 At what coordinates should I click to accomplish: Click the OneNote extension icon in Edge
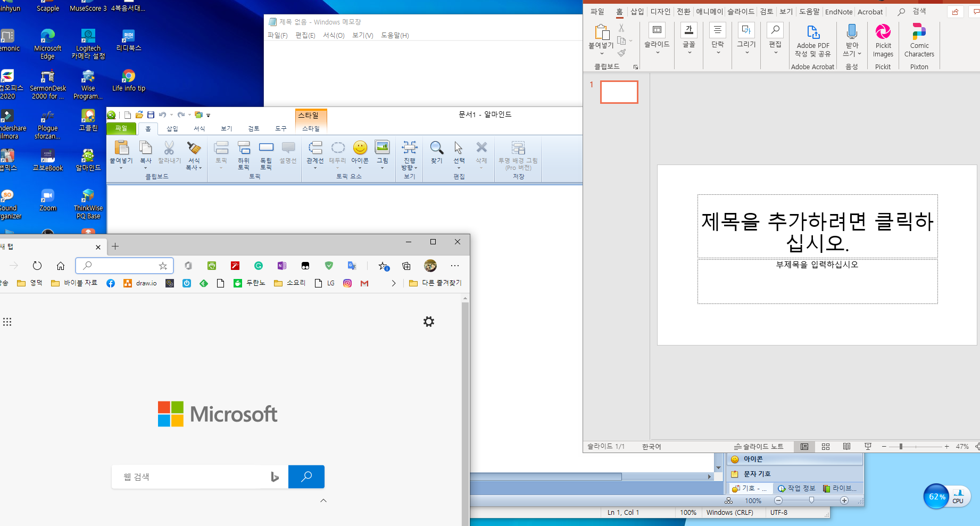click(282, 266)
